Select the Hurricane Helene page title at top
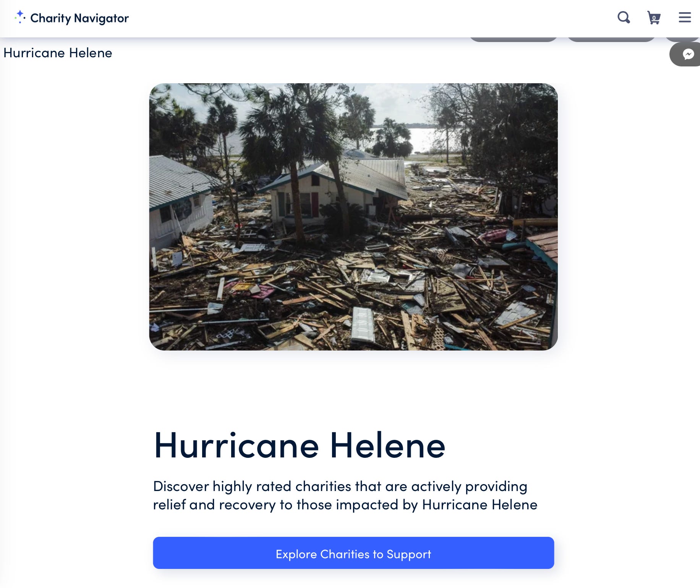Image resolution: width=700 pixels, height=588 pixels. pos(58,53)
